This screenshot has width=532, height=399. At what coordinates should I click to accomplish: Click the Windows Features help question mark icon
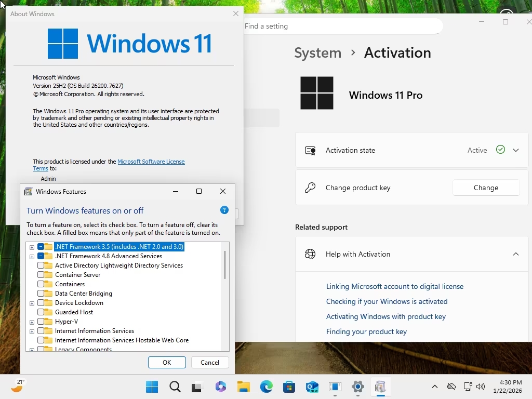coord(224,210)
